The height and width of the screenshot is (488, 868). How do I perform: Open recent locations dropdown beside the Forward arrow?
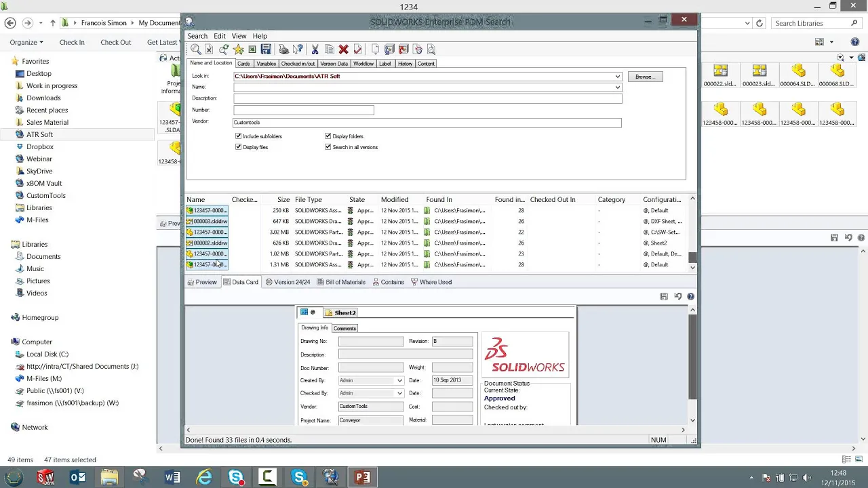point(41,23)
